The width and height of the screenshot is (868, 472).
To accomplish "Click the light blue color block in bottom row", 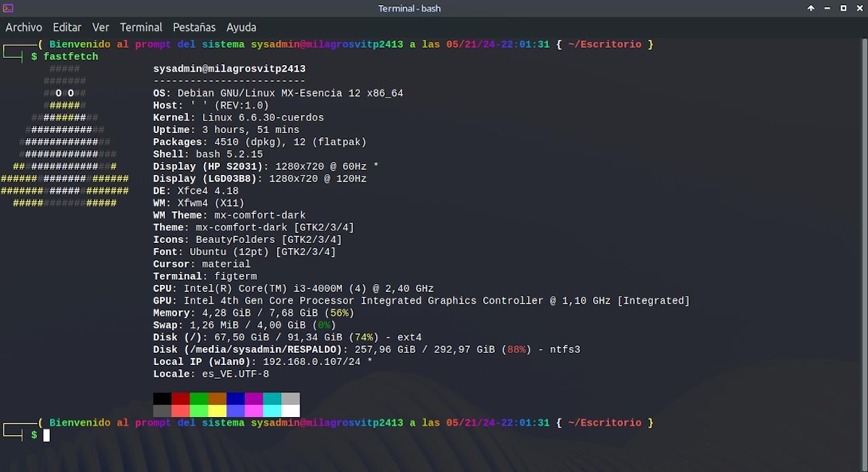I will 235,411.
